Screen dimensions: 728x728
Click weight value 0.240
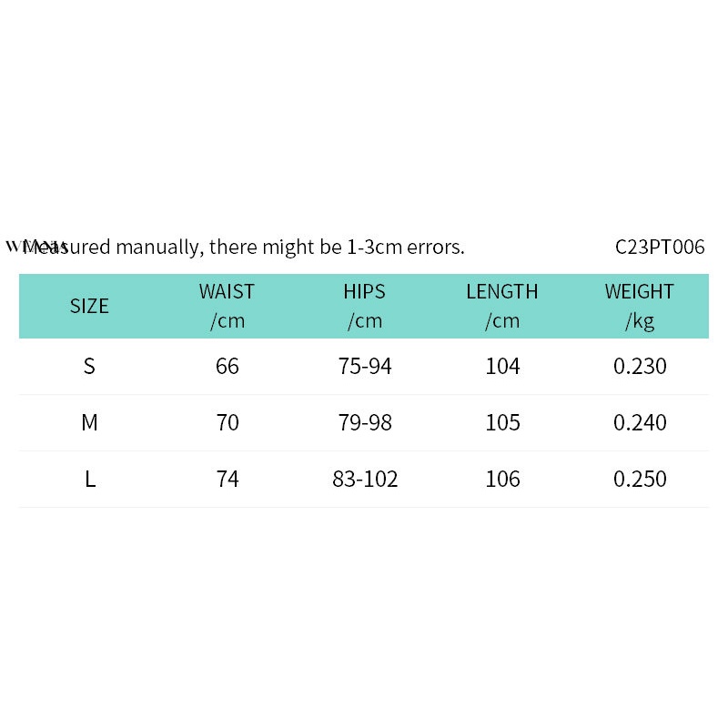pos(640,423)
